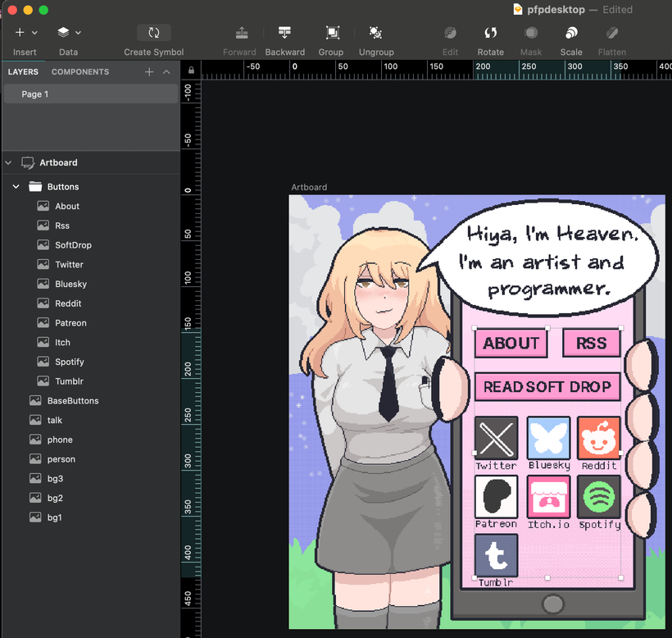Viewport: 672px width, 638px height.
Task: Toggle the ruler lock icon
Action: 191,70
